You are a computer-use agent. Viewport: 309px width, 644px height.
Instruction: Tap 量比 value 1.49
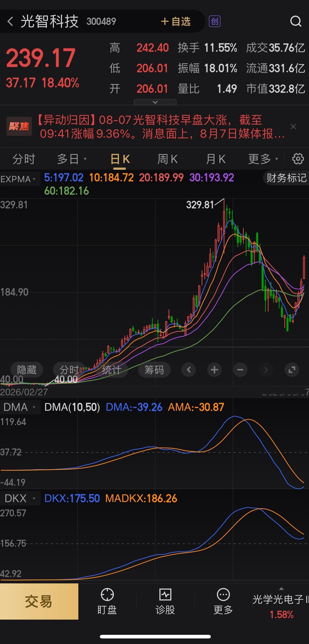pos(227,89)
